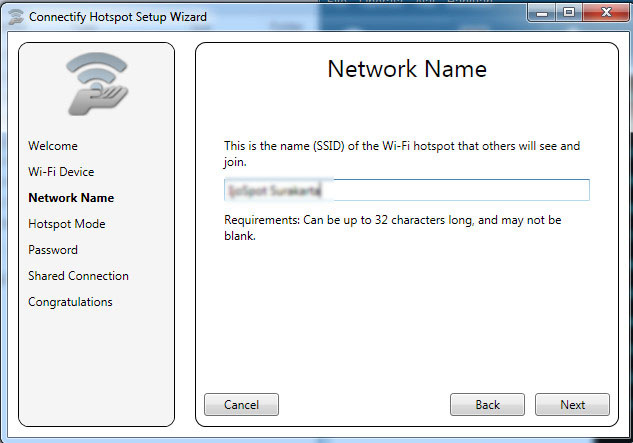Close the Connectify wizard window
The image size is (633, 443).
tap(606, 13)
